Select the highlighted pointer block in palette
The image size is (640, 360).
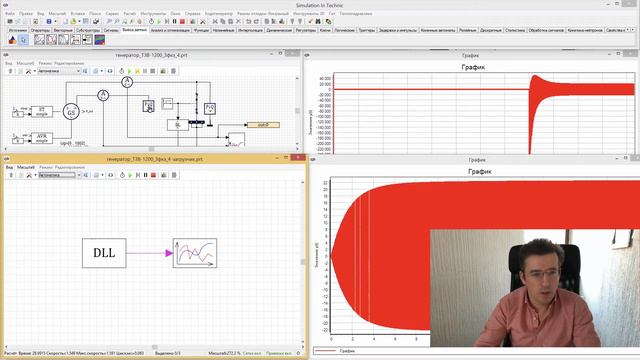[x=23, y=40]
